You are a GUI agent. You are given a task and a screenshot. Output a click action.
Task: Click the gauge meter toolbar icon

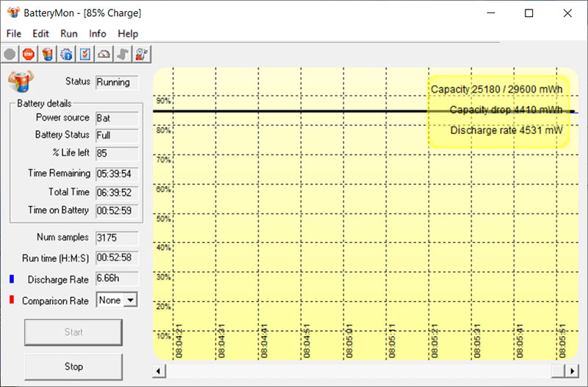[x=104, y=54]
